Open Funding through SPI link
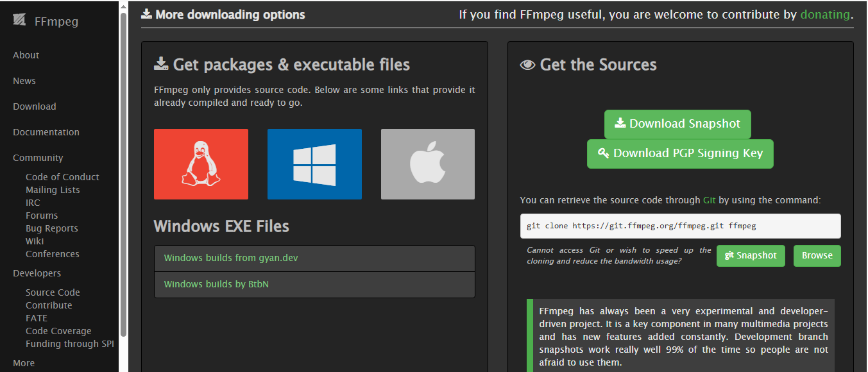Viewport: 868px width, 372px height. pyautogui.click(x=70, y=344)
